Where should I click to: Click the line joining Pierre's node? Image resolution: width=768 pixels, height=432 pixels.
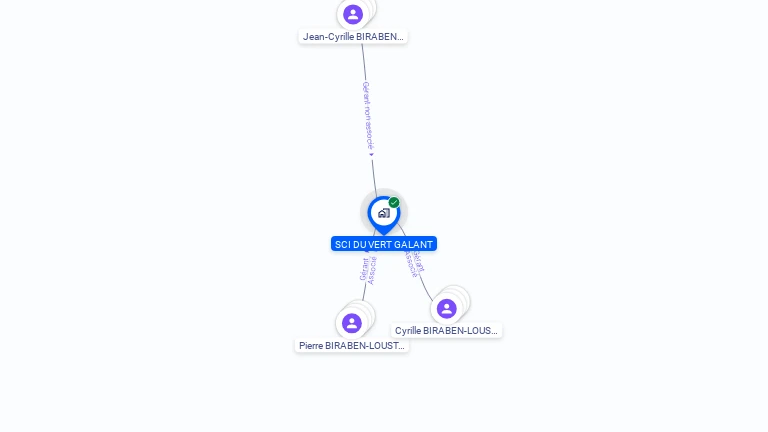(x=364, y=292)
